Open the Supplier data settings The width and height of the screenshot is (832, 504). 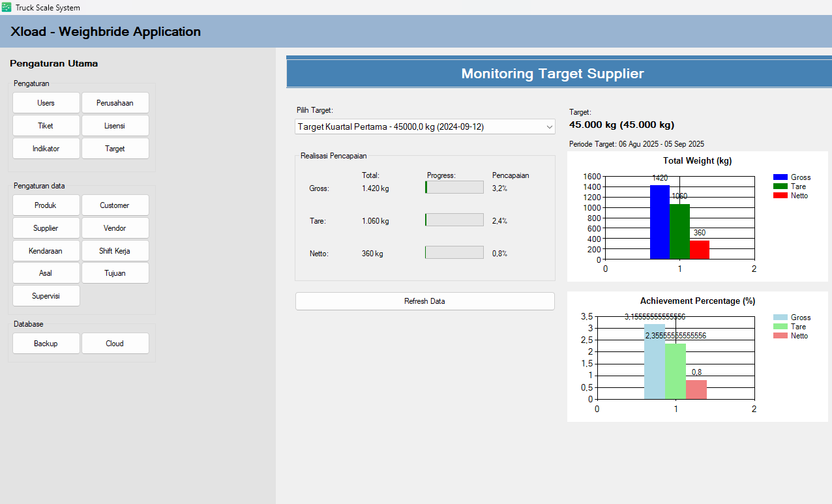(46, 228)
